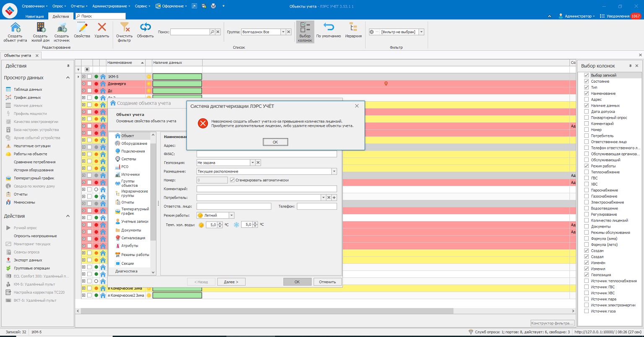Uncheck Наличие данных column checkbox
644x337 pixels.
[x=587, y=105]
